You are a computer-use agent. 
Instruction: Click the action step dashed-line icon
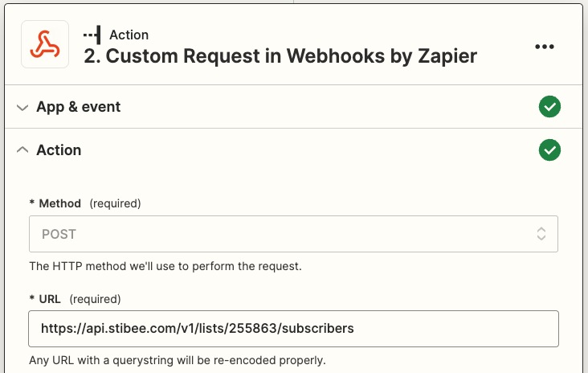pos(92,35)
